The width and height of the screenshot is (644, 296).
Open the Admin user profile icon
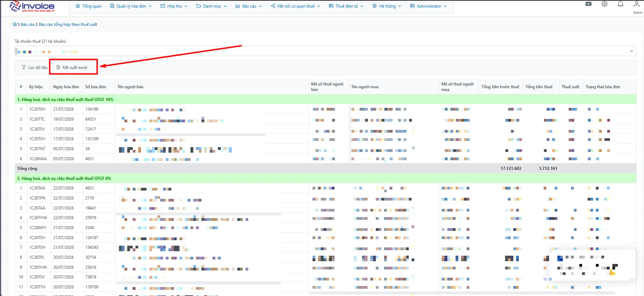[x=637, y=4]
